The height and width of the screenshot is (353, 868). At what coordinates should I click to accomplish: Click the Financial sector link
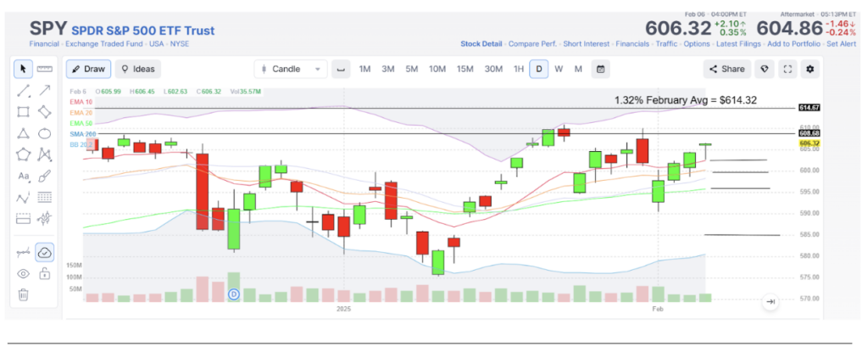[x=46, y=44]
